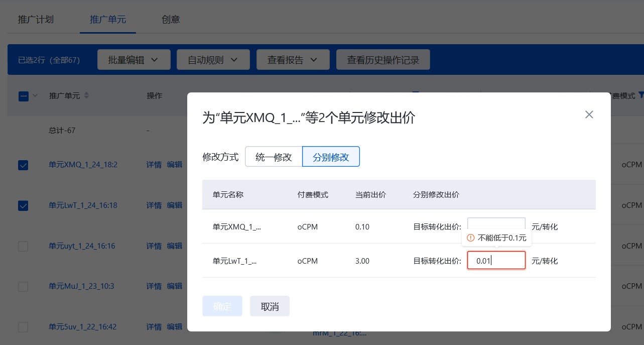Expand the chevron beside header checkbox

point(35,96)
